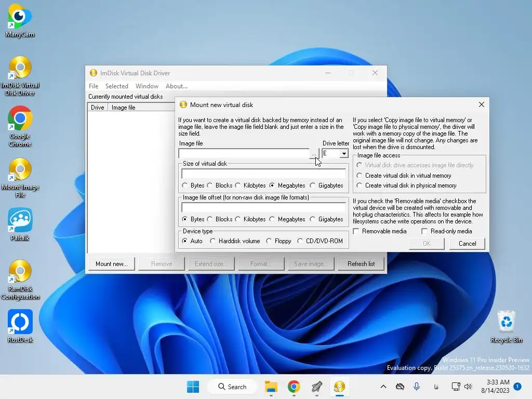532x399 pixels.
Task: Choose CD/DVD-ROM device type
Action: pyautogui.click(x=320, y=241)
